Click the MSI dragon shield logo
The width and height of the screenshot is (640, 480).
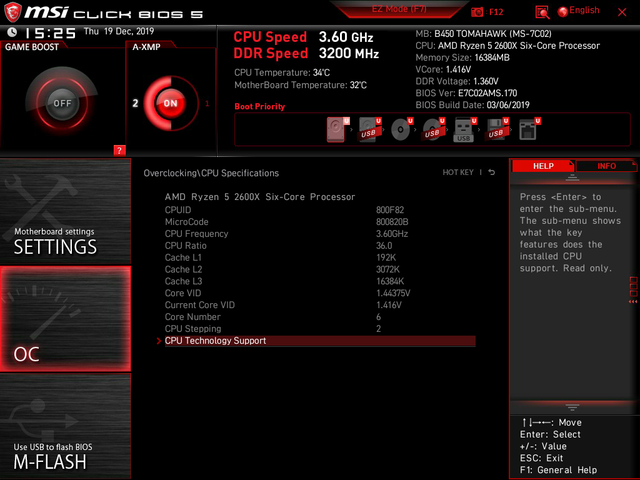click(12, 12)
